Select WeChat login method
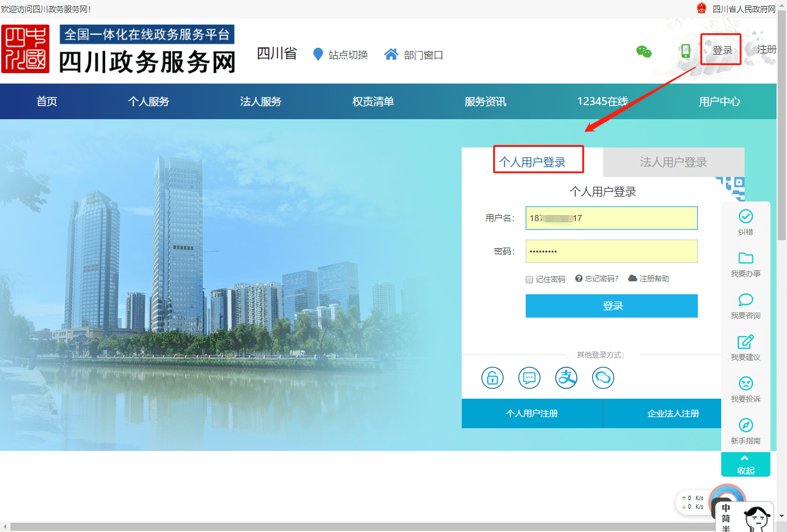This screenshot has width=787, height=532. pyautogui.click(x=603, y=377)
